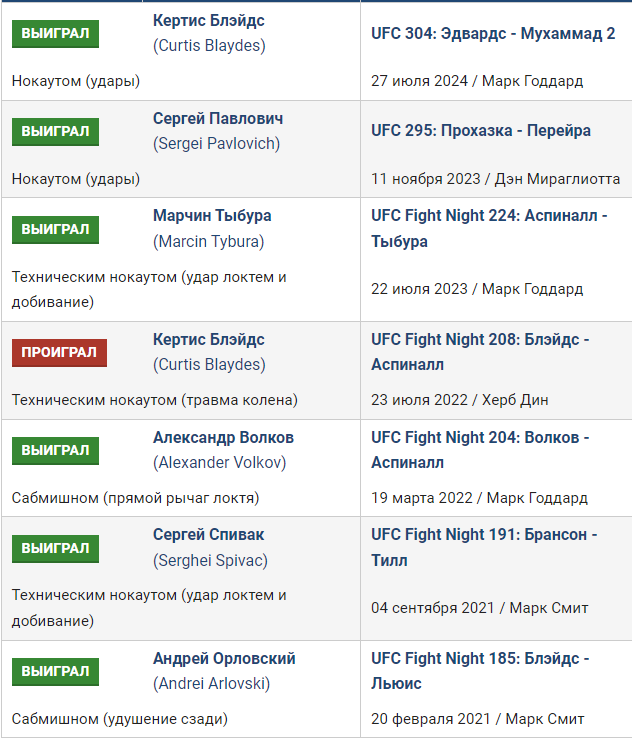Open UFC Fight Night 191: Брансон - Тилл

484,547
